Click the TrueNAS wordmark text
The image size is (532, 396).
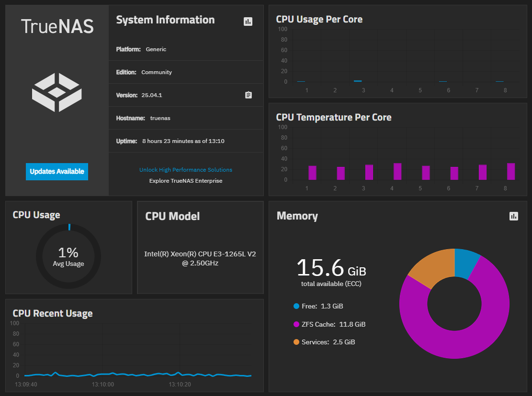pos(57,26)
